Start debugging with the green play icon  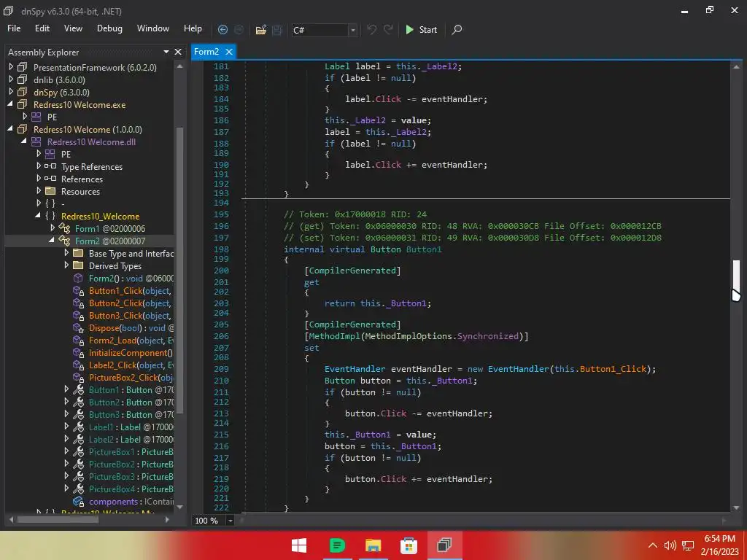pyautogui.click(x=409, y=29)
